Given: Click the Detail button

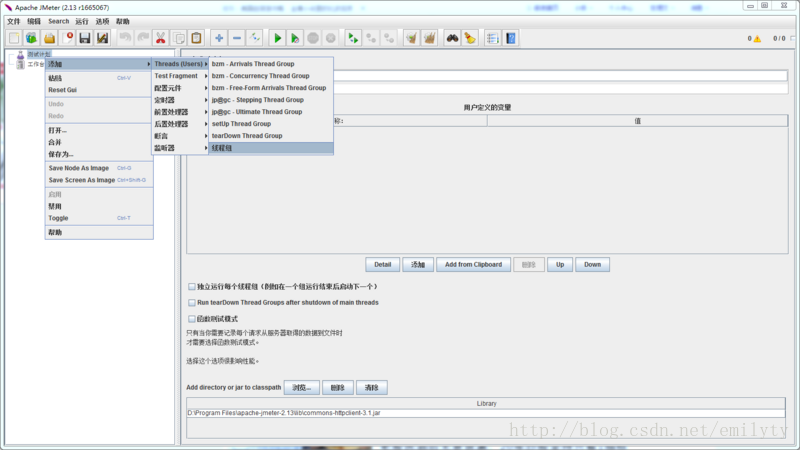Looking at the screenshot, I should [383, 265].
